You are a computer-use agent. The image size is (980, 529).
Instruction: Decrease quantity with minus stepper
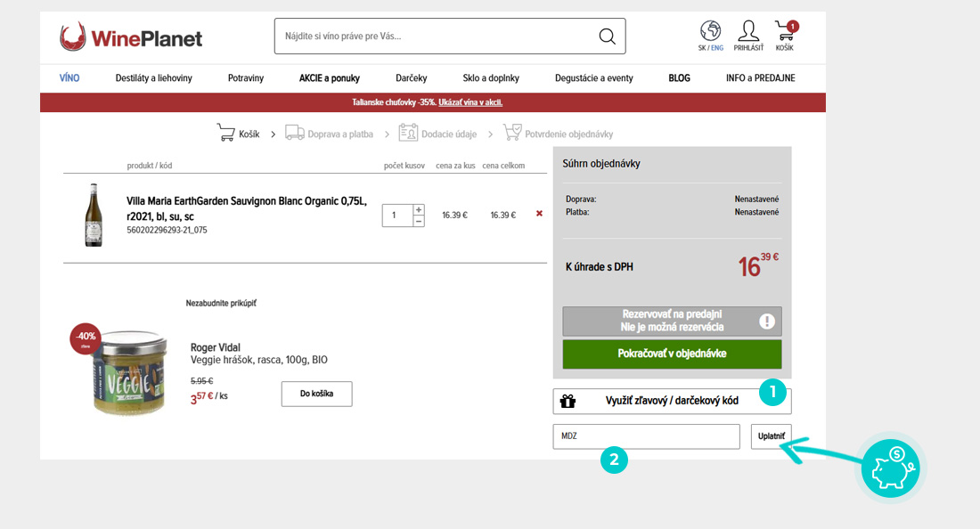click(419, 221)
